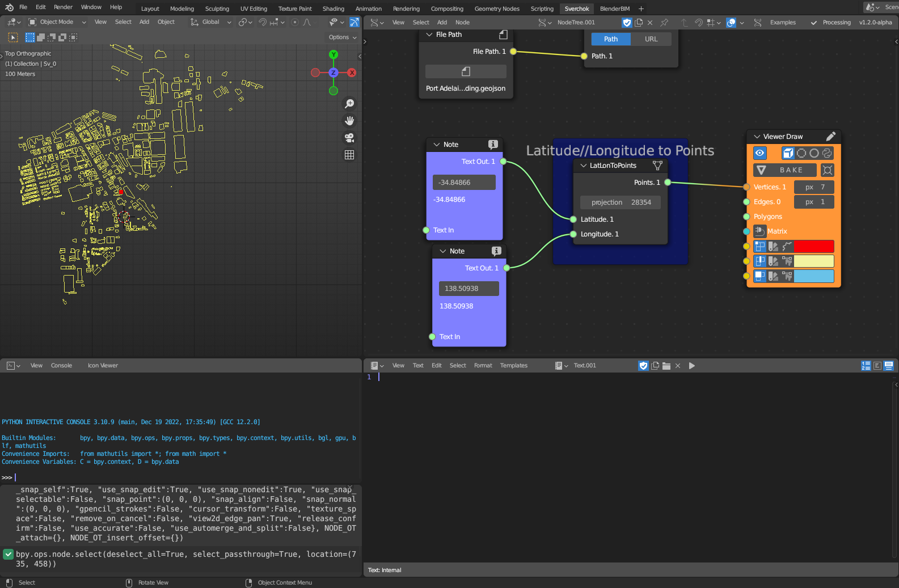Click the funnel icon on LatLonToPoints node header
This screenshot has width=899, height=588.
pos(657,166)
